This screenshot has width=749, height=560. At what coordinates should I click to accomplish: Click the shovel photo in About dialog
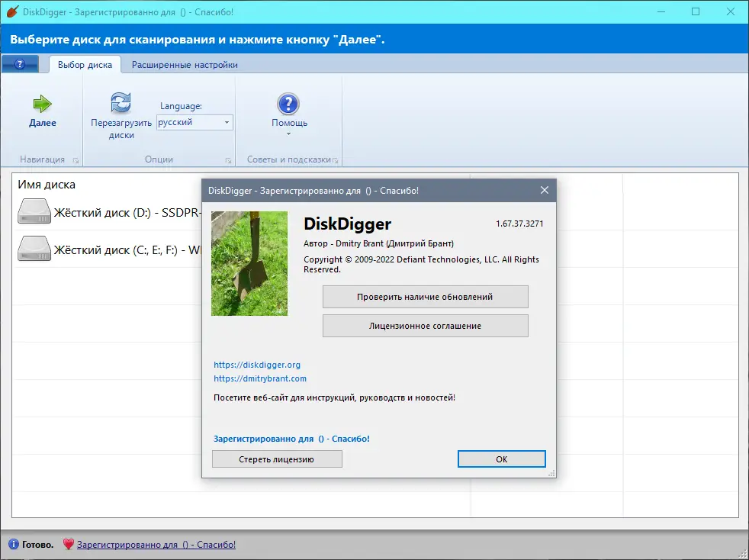[249, 263]
